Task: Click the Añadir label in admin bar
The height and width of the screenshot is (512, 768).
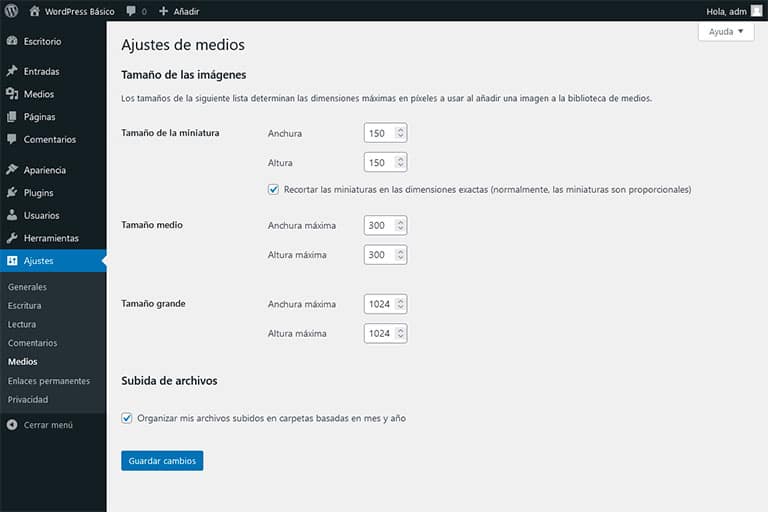Action: point(186,11)
